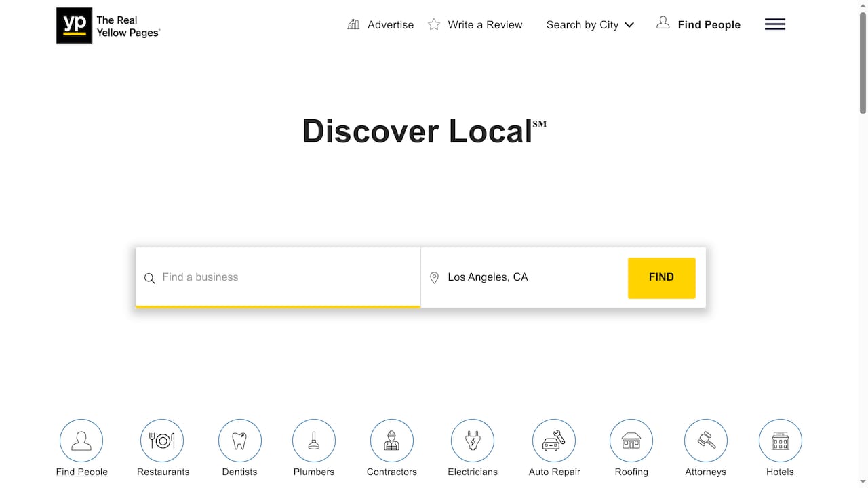The width and height of the screenshot is (868, 488).
Task: Select the Roofing house icon
Action: (x=631, y=440)
